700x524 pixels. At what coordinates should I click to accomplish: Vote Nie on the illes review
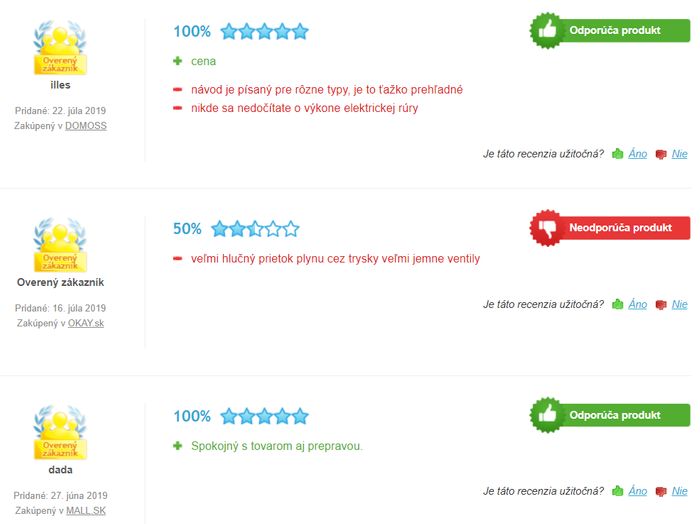(679, 154)
